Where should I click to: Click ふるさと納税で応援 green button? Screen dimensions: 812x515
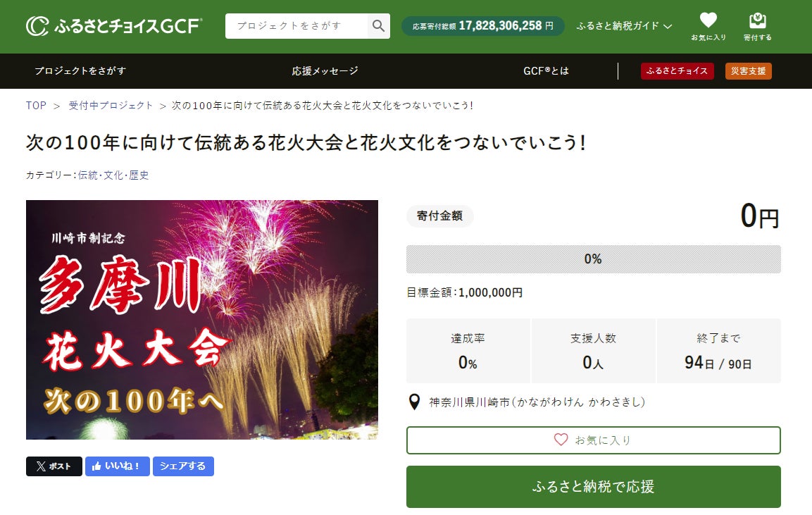tap(594, 487)
